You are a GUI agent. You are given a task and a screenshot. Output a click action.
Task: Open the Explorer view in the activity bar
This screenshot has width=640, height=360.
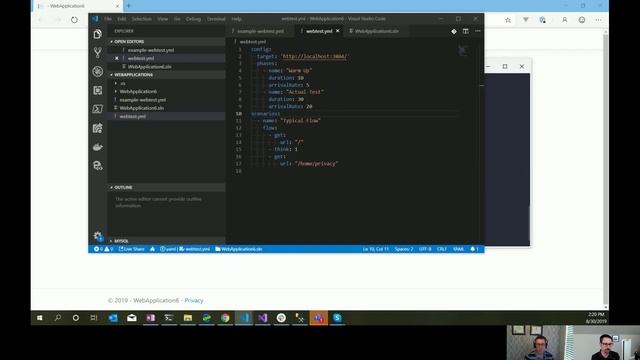pos(97,34)
